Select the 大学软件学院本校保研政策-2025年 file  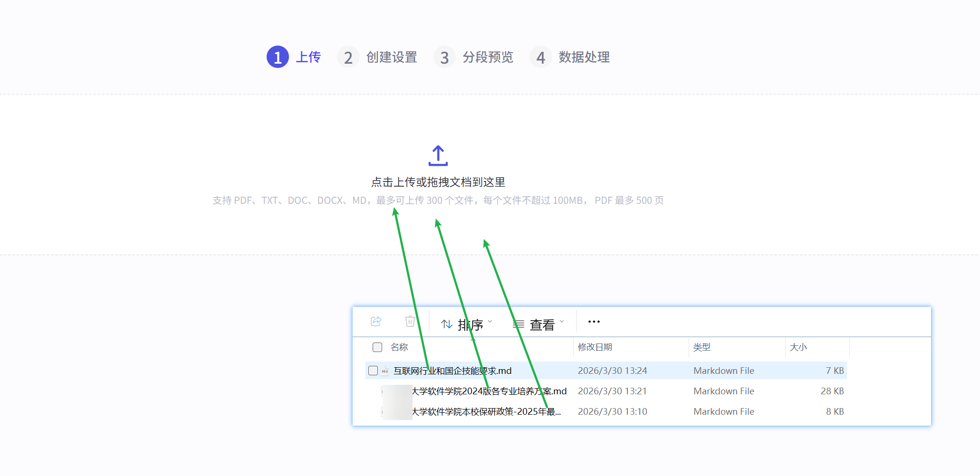486,412
